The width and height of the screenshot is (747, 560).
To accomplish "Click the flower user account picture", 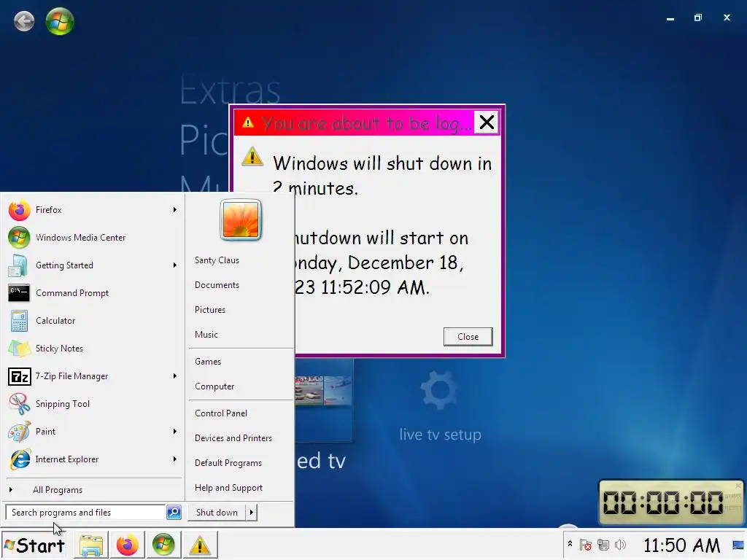I will [241, 219].
